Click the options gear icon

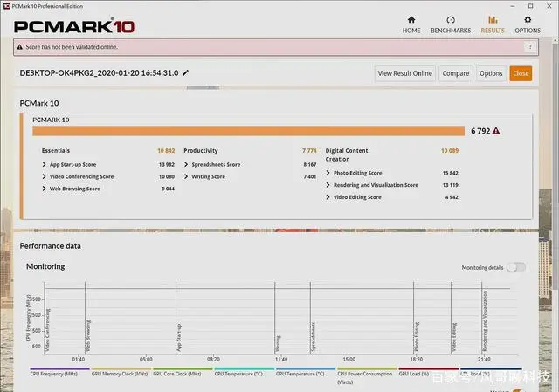tap(528, 19)
